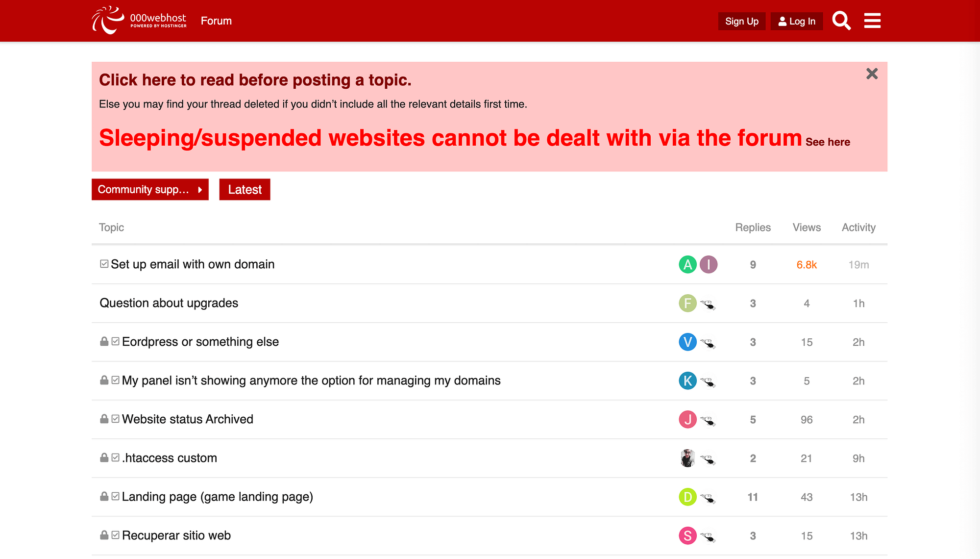The width and height of the screenshot is (980, 559).
Task: Click the dismiss X button on the pink banner
Action: click(871, 74)
